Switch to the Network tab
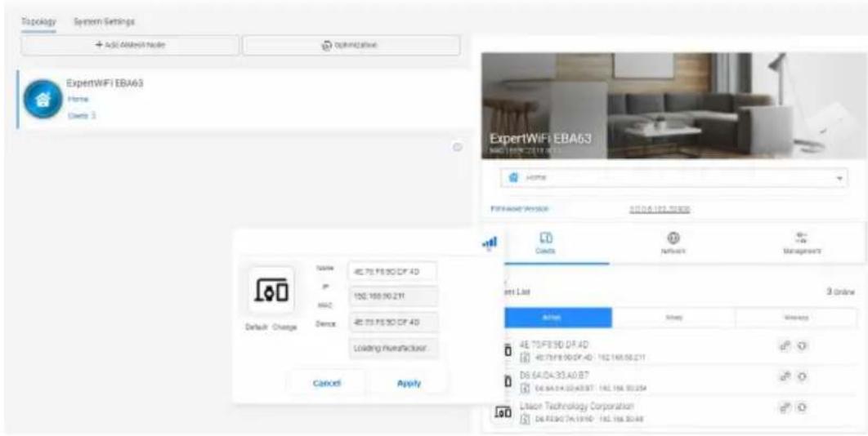868x436 pixels. pos(673,242)
